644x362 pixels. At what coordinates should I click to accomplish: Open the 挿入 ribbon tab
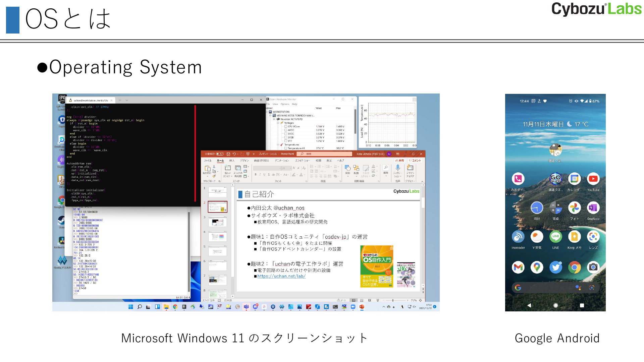[232, 161]
